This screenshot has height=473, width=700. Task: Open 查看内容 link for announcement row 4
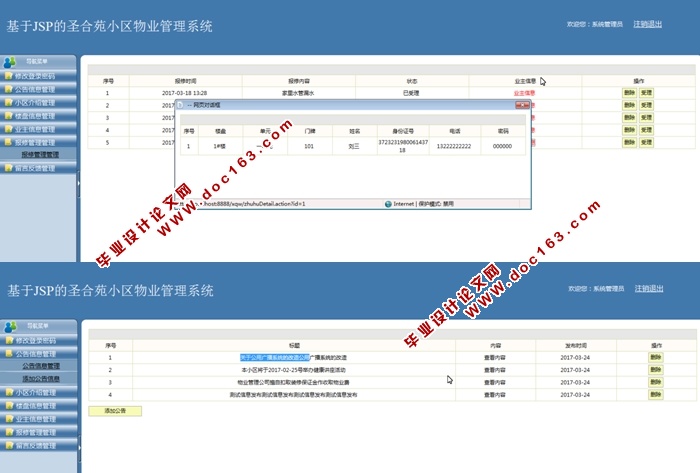[x=495, y=395]
